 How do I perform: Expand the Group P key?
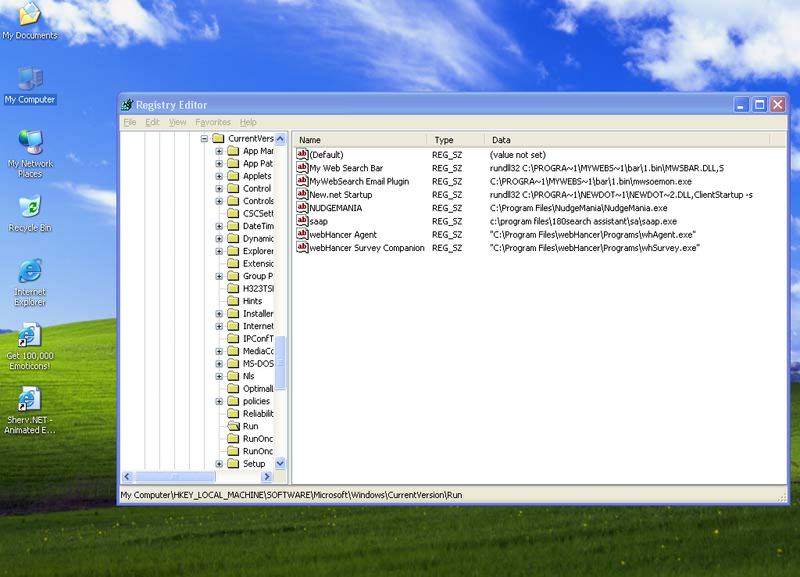[x=219, y=276]
